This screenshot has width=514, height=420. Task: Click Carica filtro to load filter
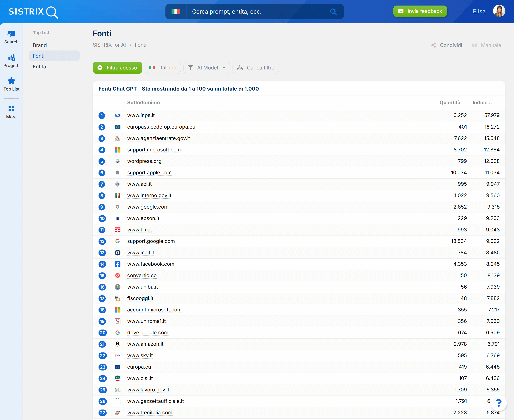coord(256,68)
